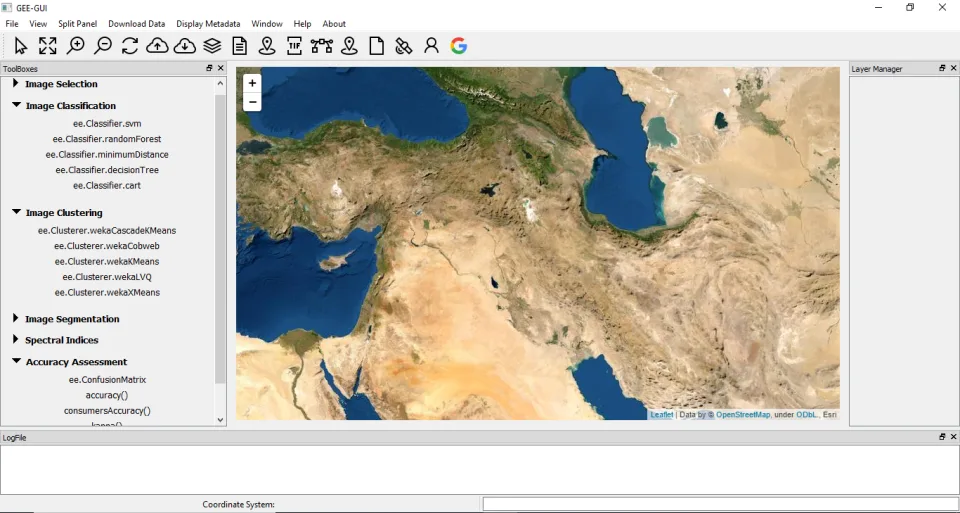Click the status bar coordinate input field
Viewport: 960px width, 513px height.
click(719, 504)
